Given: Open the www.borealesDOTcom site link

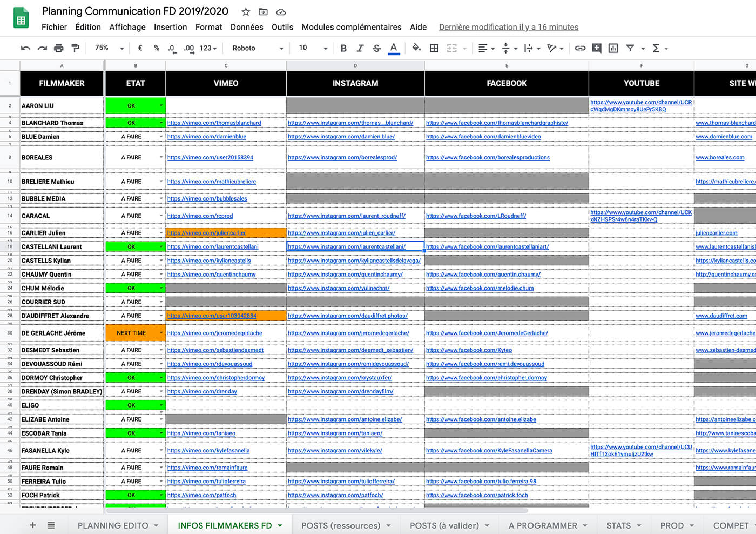Looking at the screenshot, I should (720, 157).
